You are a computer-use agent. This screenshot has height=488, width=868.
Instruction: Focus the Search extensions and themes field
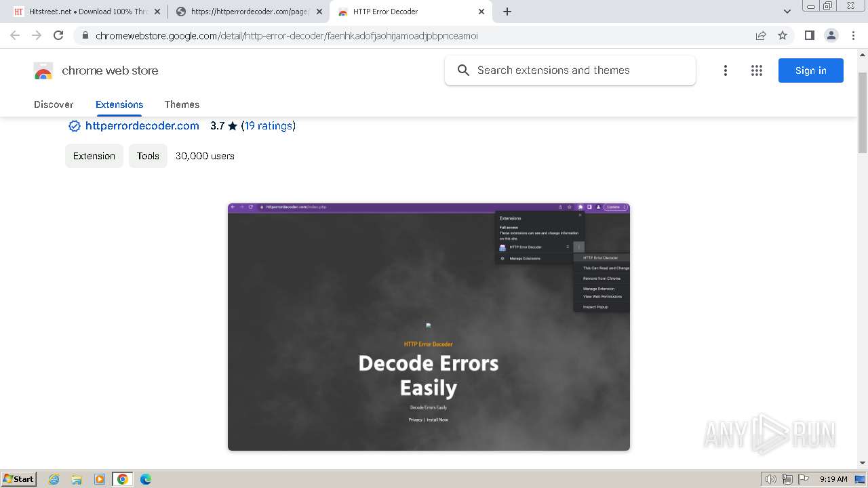click(x=570, y=70)
